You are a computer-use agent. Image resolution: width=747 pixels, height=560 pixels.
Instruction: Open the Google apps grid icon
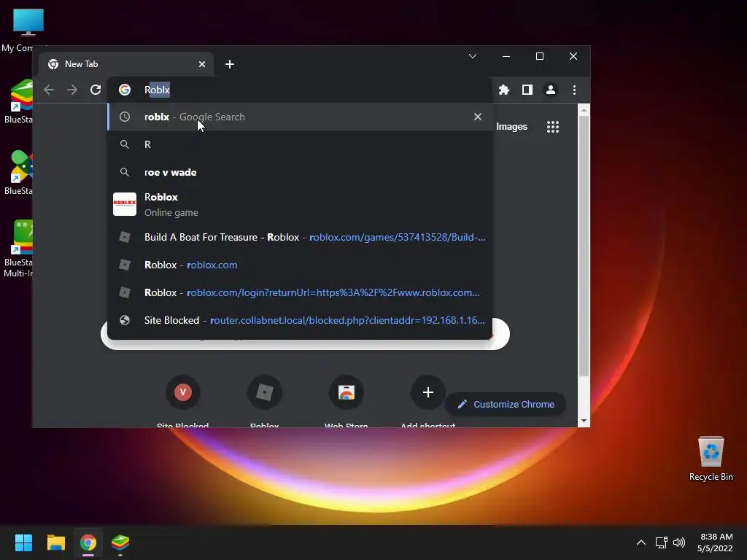pos(553,127)
